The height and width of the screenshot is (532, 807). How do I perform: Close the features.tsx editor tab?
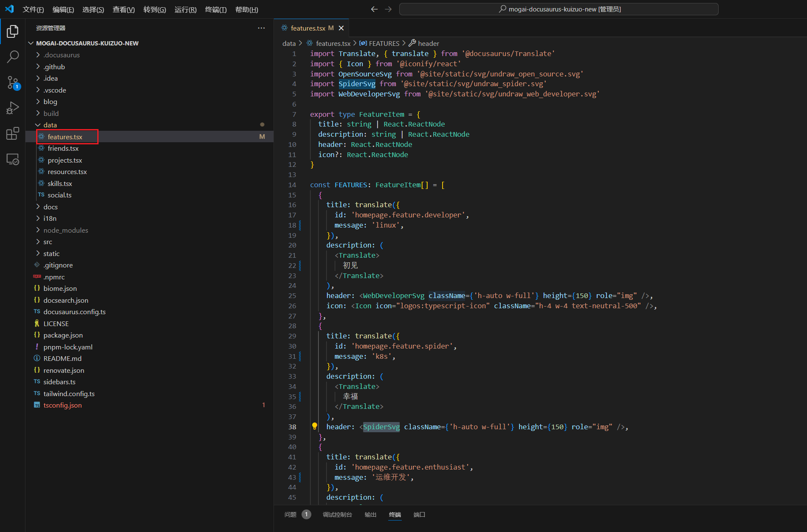[341, 28]
